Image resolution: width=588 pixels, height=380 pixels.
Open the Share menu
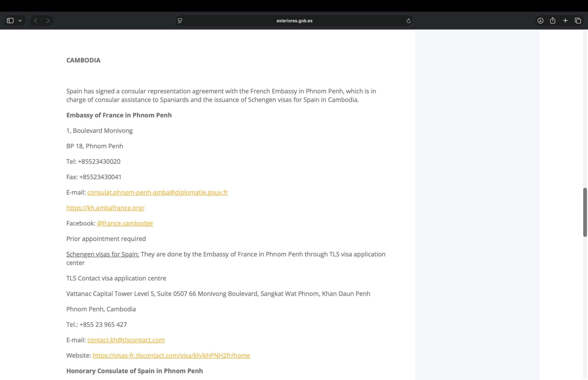click(553, 21)
